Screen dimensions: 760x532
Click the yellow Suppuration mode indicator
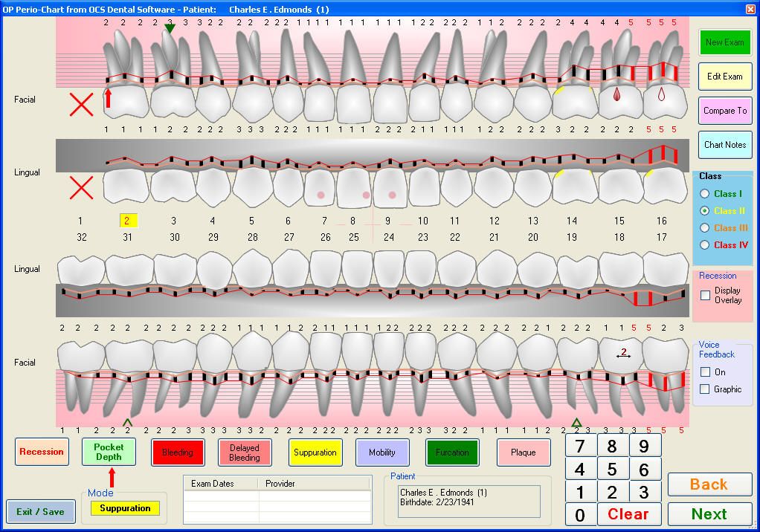125,507
